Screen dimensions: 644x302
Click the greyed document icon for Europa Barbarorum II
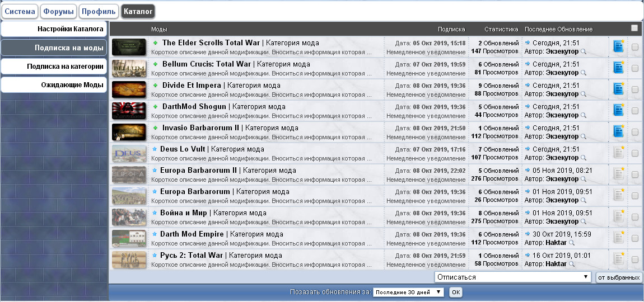(618, 174)
